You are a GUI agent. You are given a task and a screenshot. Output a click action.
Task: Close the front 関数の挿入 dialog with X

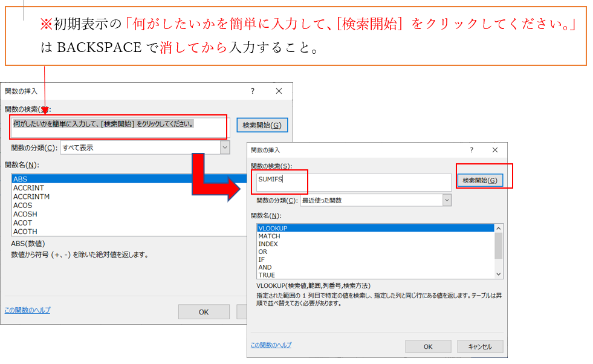click(x=495, y=150)
